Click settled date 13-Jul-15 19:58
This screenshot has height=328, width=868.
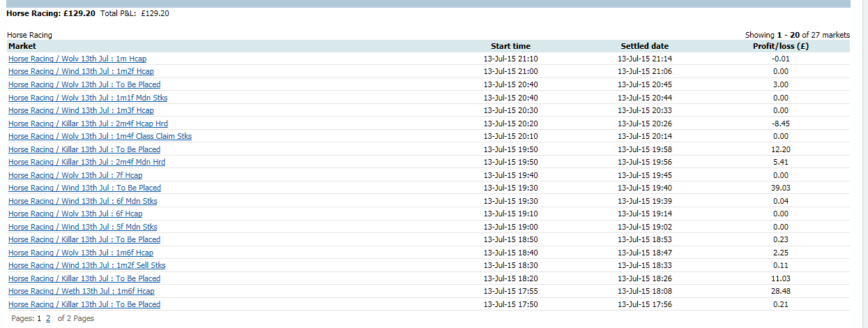click(645, 149)
